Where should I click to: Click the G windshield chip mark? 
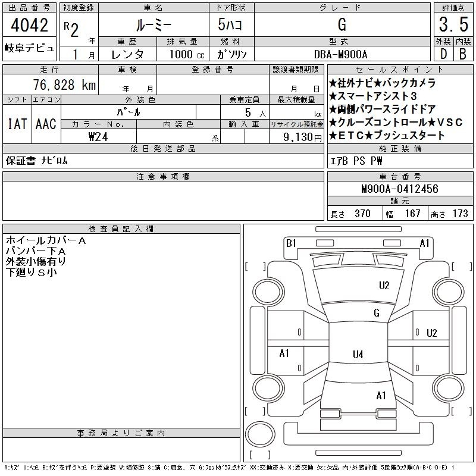[x=377, y=312]
